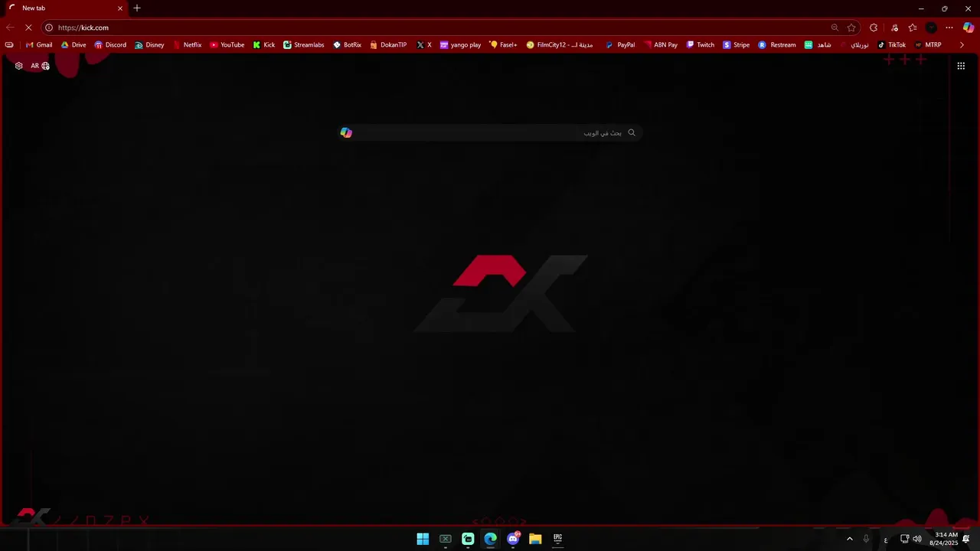This screenshot has height=551, width=980.
Task: Open the Twitch bookmark
Action: (700, 45)
